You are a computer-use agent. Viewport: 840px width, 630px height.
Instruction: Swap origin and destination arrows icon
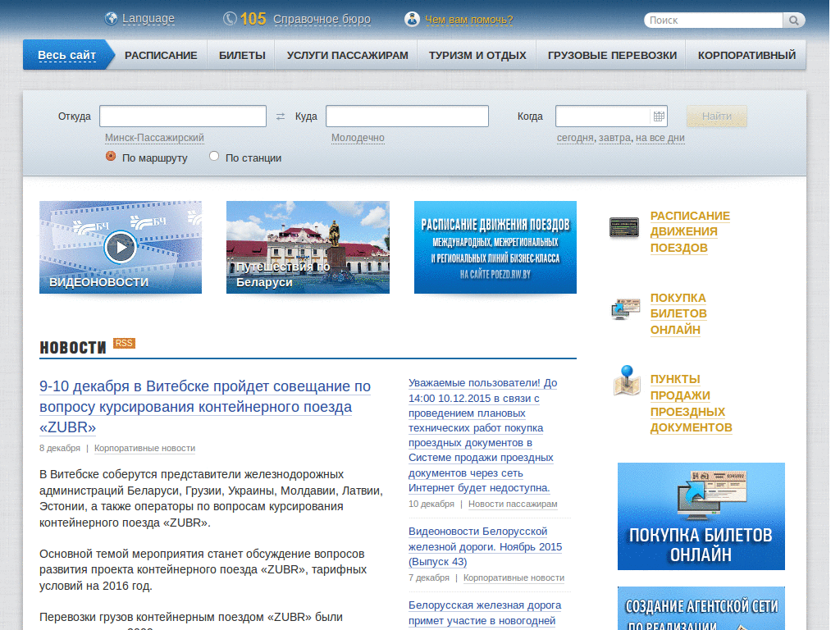281,116
